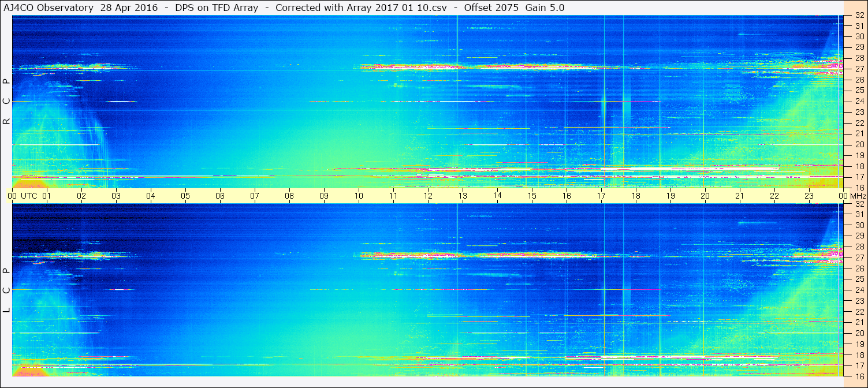Click the 10 hour time label
Screen dimensions: 868x388
(x=358, y=196)
